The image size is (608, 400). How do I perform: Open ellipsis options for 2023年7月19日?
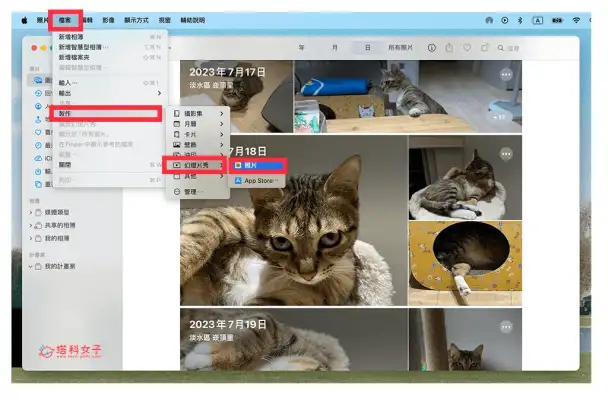click(x=506, y=327)
